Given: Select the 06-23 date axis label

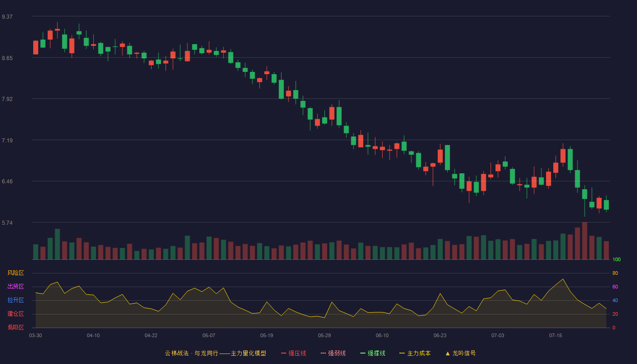Looking at the screenshot, I should [x=440, y=335].
